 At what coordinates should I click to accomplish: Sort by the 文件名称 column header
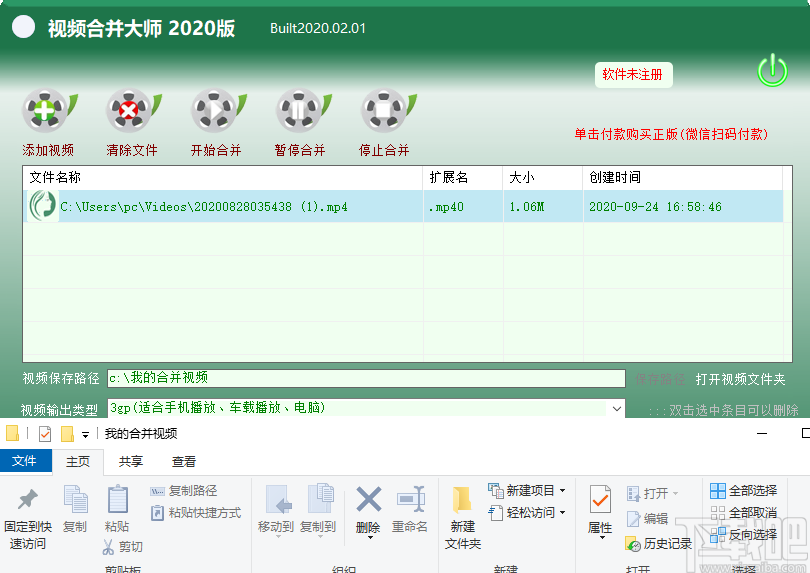[x=223, y=178]
